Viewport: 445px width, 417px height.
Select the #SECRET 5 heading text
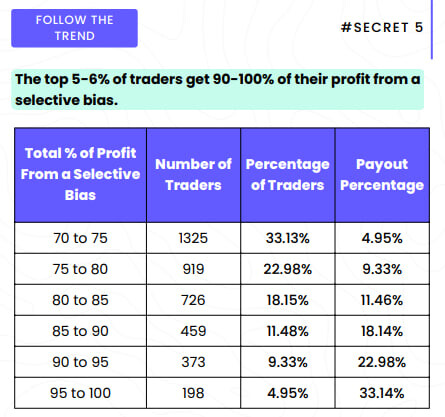(382, 27)
